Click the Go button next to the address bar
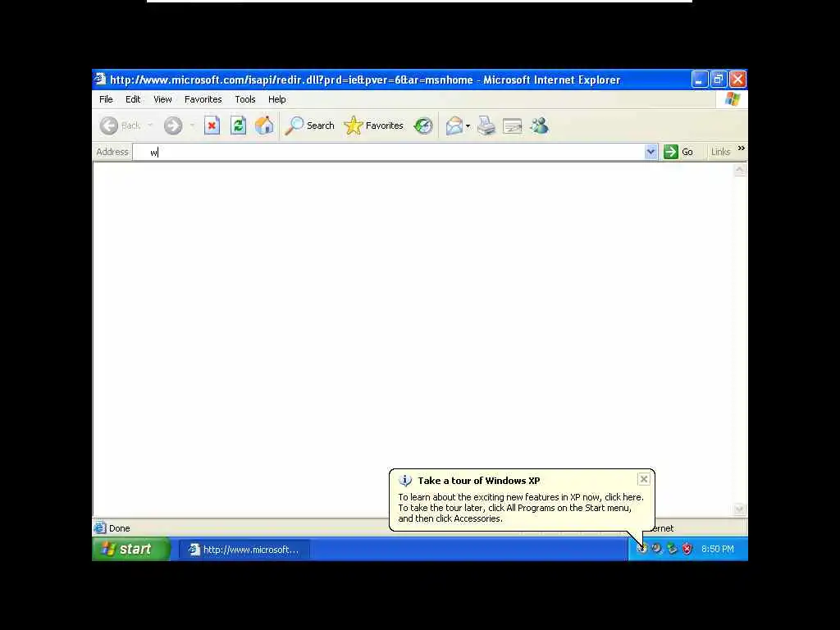Screen dimensions: 840x630 point(678,152)
